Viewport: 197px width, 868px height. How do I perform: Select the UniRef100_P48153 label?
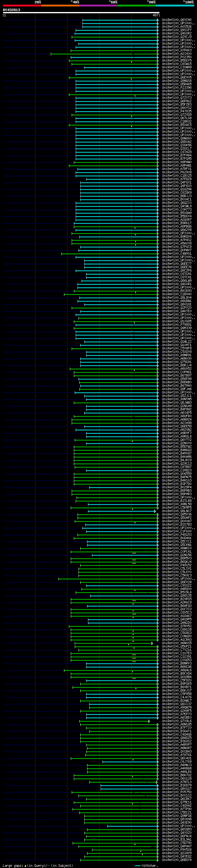coord(176,535)
